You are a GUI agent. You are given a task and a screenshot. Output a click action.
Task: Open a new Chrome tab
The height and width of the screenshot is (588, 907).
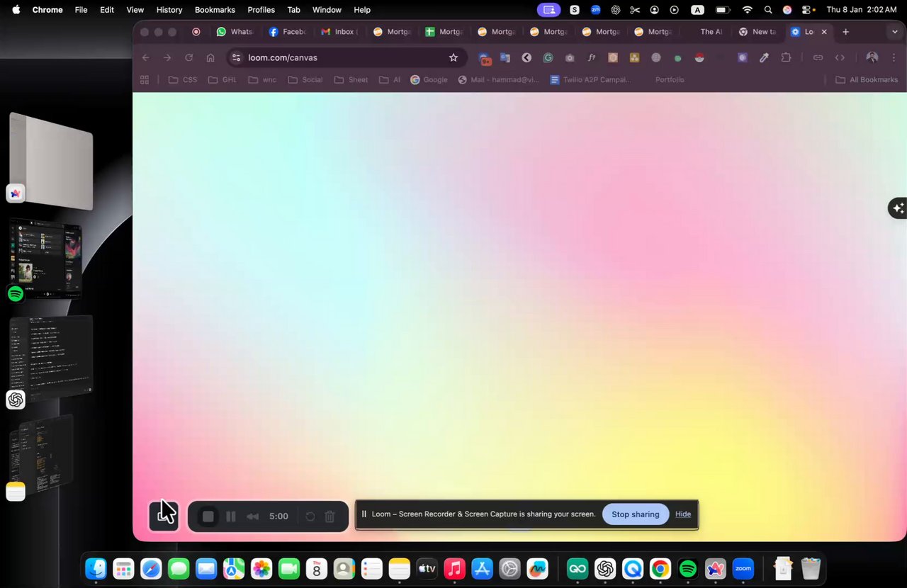845,32
